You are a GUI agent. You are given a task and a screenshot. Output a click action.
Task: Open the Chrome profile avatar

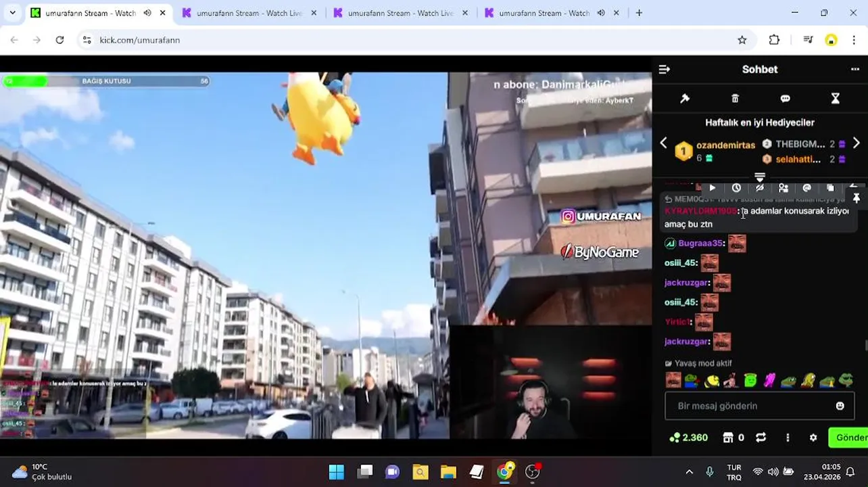(831, 40)
